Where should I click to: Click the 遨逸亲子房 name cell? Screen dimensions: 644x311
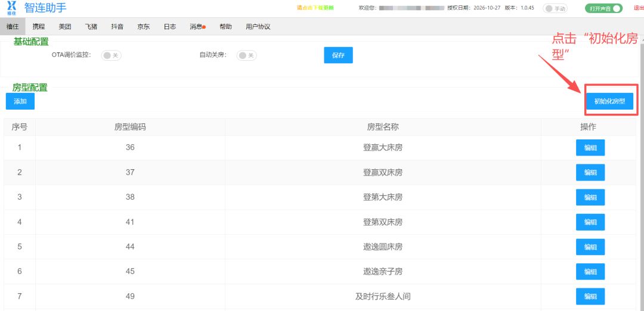(383, 271)
